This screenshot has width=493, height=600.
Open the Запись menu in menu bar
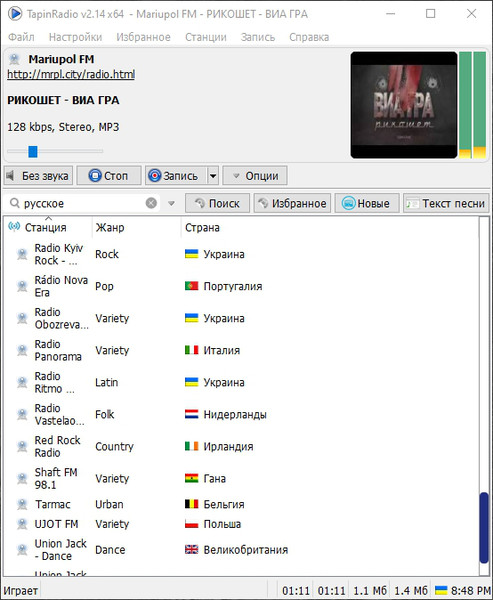click(258, 37)
